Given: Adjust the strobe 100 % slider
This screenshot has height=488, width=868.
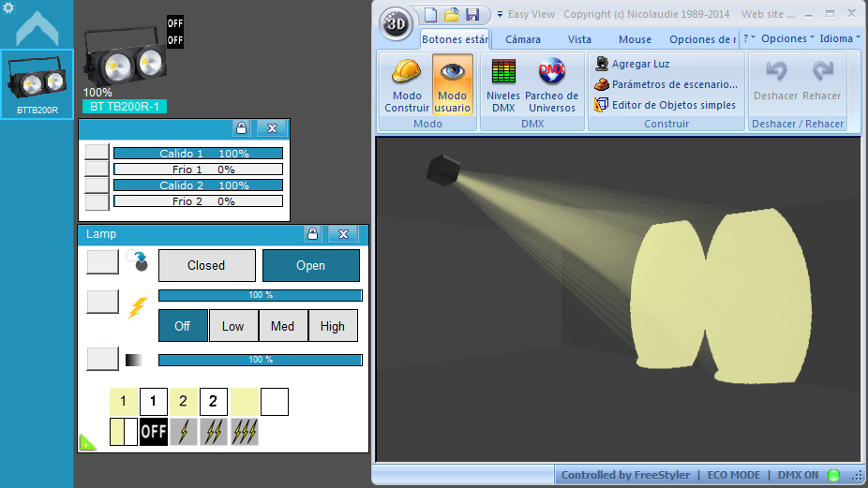Looking at the screenshot, I should point(261,295).
